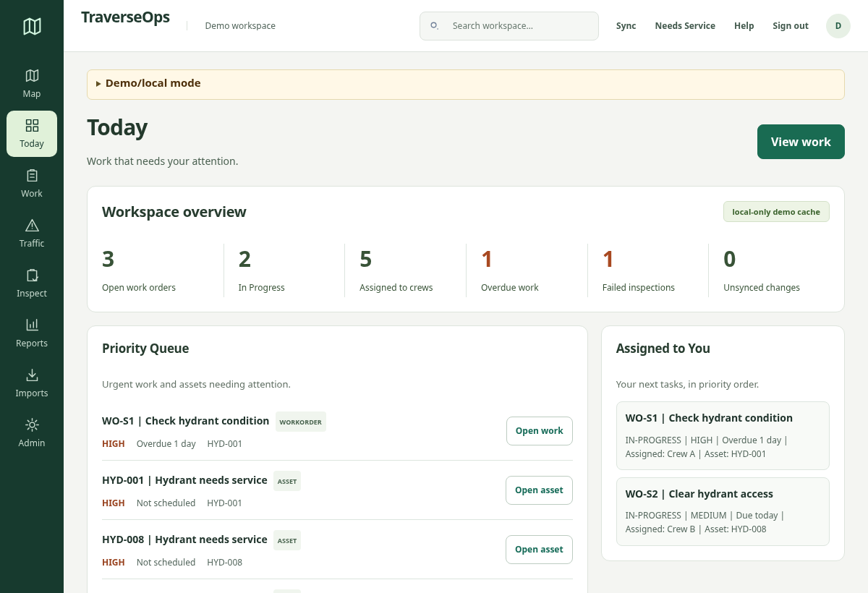Click the Workspace overview heading
The image size is (868, 593).
(x=174, y=212)
